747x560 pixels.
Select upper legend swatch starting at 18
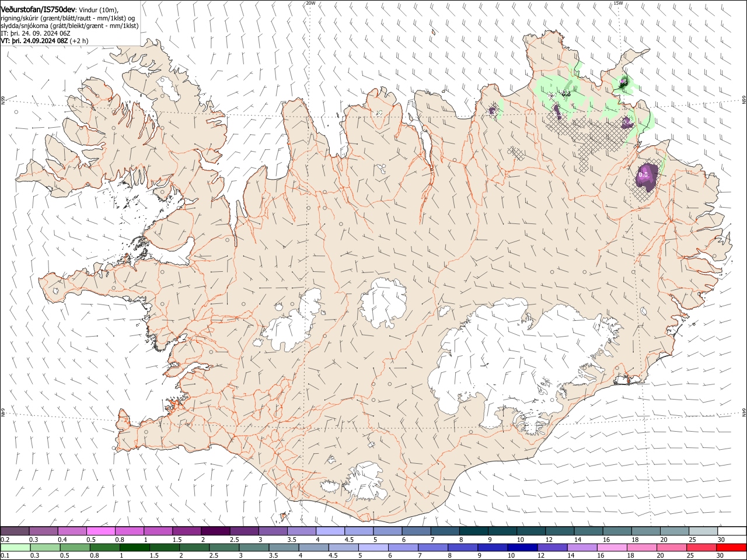click(645, 531)
